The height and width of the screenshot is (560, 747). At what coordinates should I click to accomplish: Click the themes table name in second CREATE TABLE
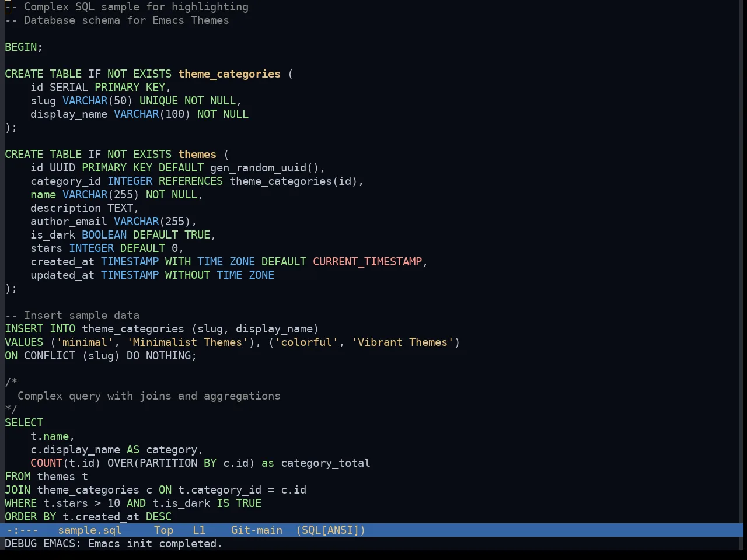(197, 155)
